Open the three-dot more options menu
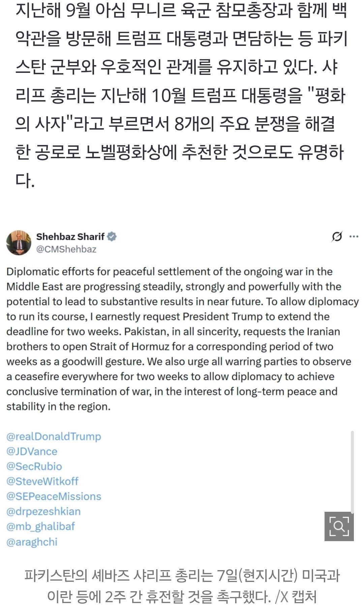The height and width of the screenshot is (615, 364). coord(354,236)
